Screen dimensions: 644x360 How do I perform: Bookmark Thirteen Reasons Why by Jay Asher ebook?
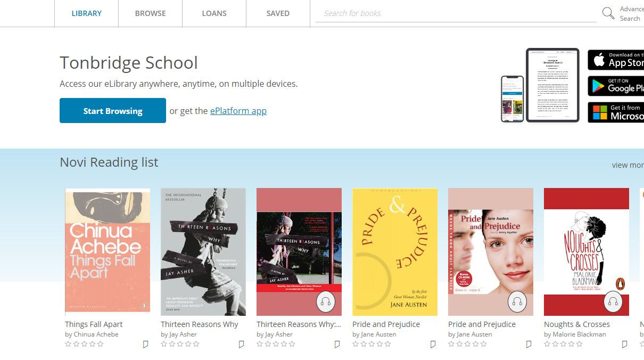(x=241, y=345)
